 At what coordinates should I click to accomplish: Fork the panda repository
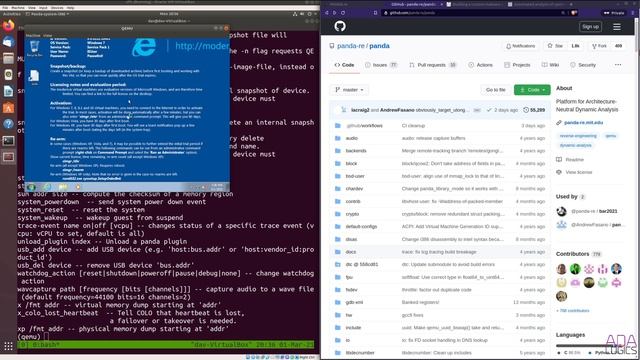point(599,46)
